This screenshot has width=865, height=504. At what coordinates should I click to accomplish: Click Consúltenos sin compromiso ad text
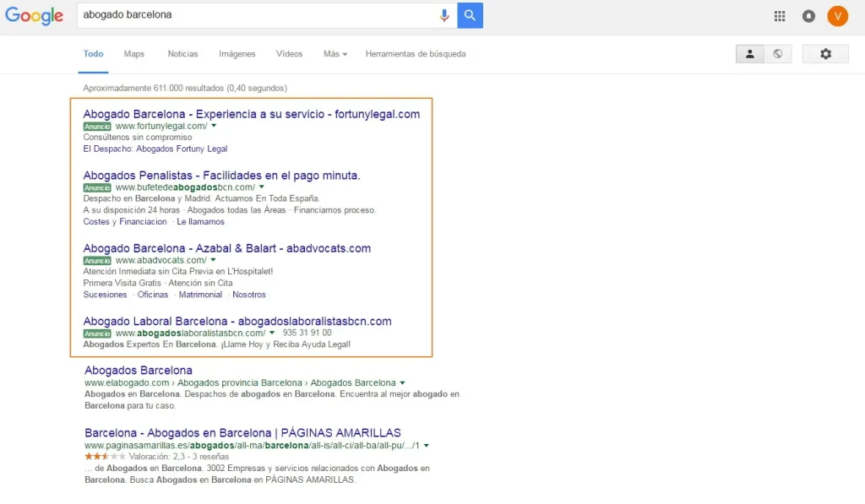point(138,138)
